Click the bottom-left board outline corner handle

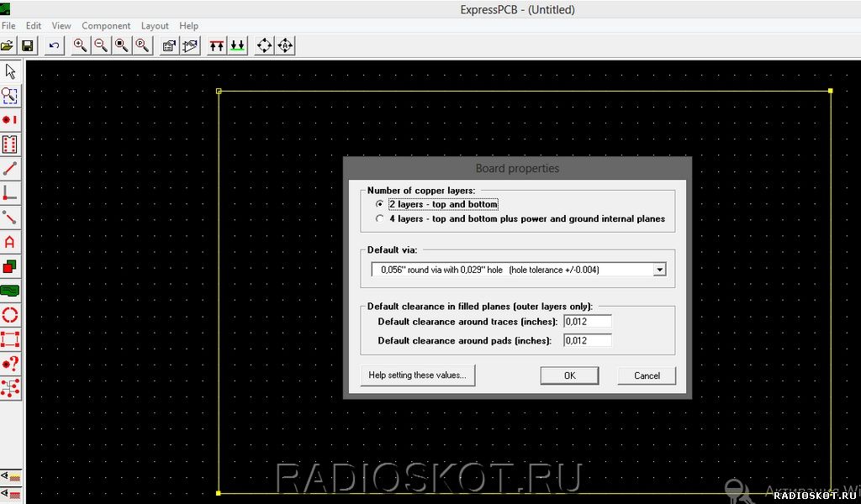point(218,493)
